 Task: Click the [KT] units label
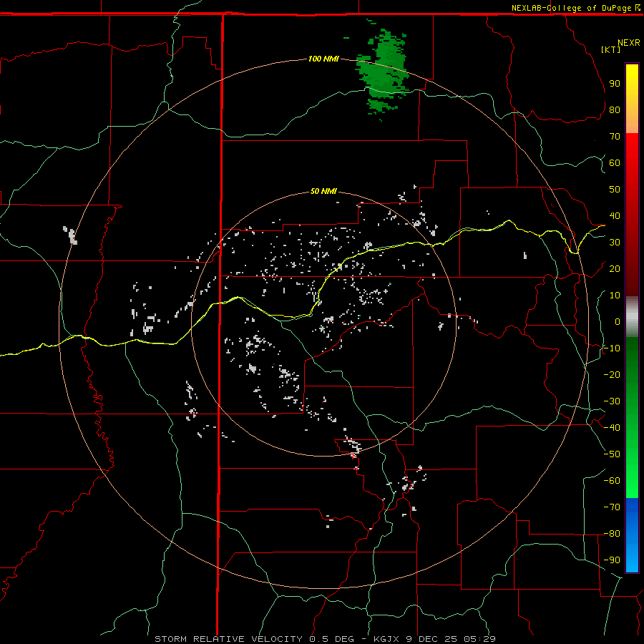pos(611,49)
